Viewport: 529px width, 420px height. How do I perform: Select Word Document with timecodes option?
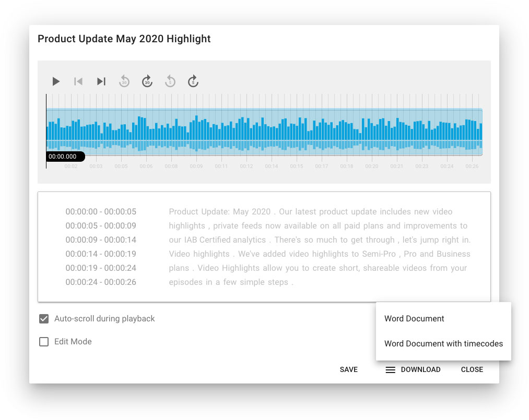click(x=443, y=343)
